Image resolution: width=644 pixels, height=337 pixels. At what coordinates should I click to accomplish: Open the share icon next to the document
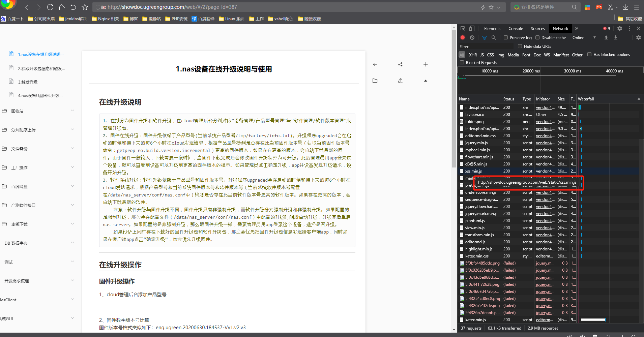[x=400, y=64]
